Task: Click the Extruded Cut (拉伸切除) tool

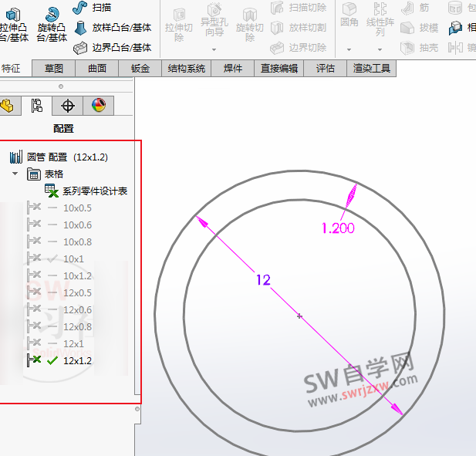Action: (x=179, y=25)
